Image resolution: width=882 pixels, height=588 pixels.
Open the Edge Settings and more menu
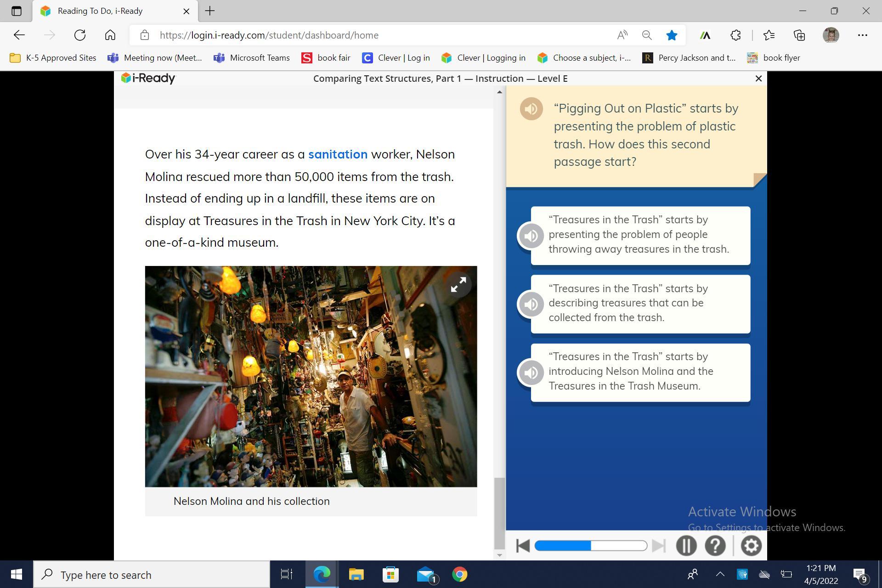tap(862, 35)
